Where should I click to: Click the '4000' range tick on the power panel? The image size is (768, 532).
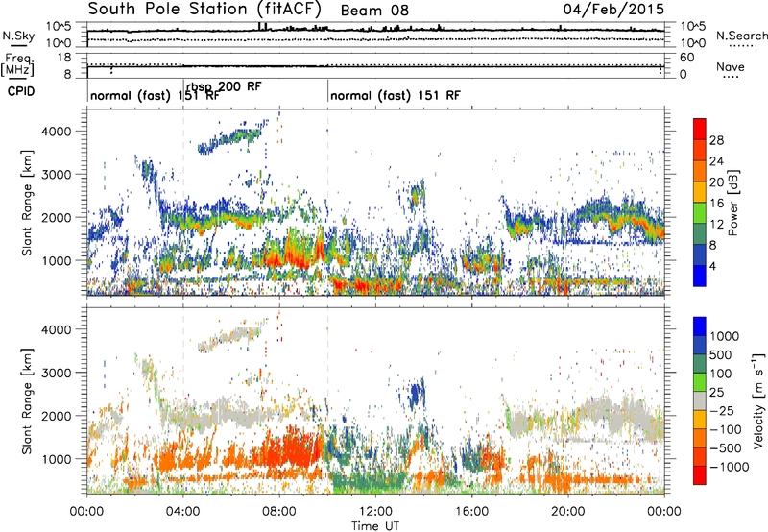pyautogui.click(x=57, y=132)
